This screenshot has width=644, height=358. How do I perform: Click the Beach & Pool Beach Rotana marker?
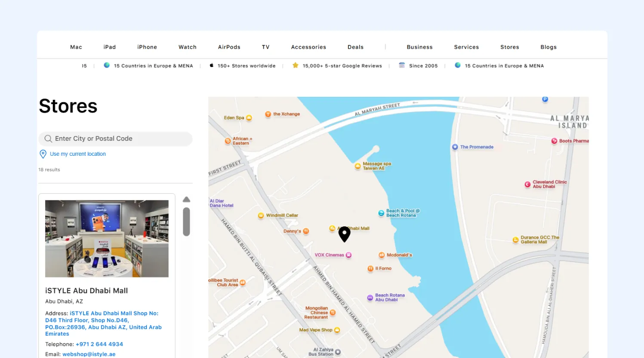(x=381, y=213)
